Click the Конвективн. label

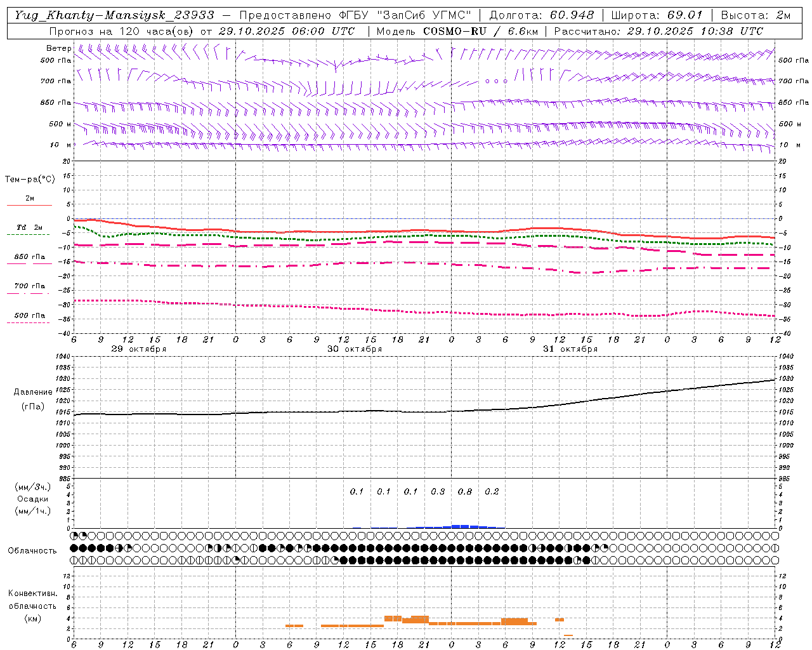(33, 594)
